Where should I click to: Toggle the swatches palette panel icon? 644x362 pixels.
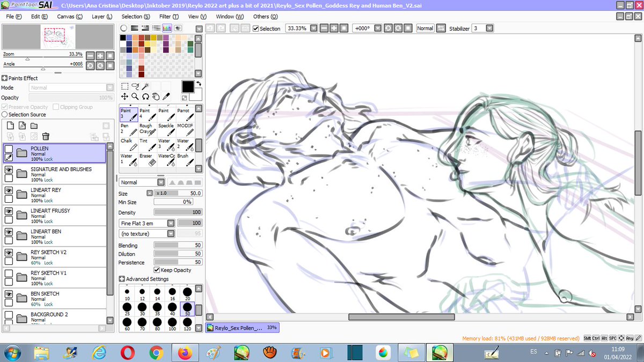166,28
